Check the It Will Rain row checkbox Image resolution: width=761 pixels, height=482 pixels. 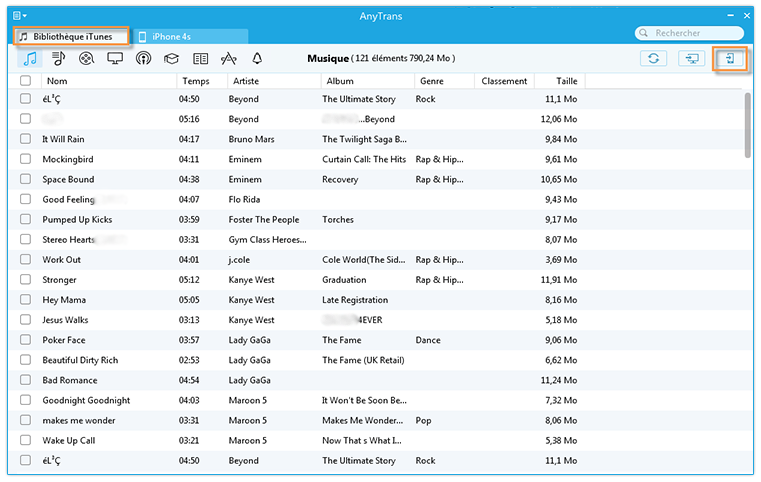26,139
